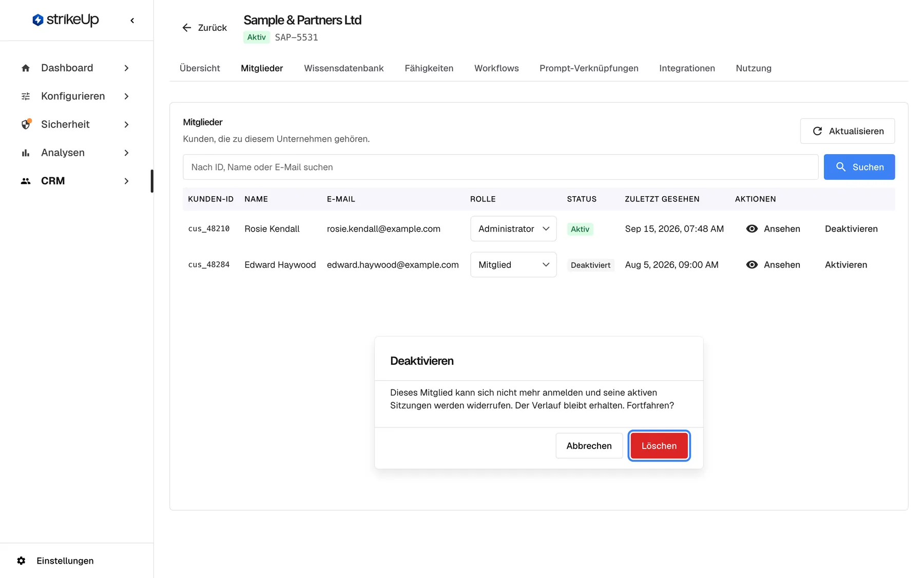Click the eye icon for Edward Haywood
Viewport: 924px width, 578px height.
tap(752, 265)
